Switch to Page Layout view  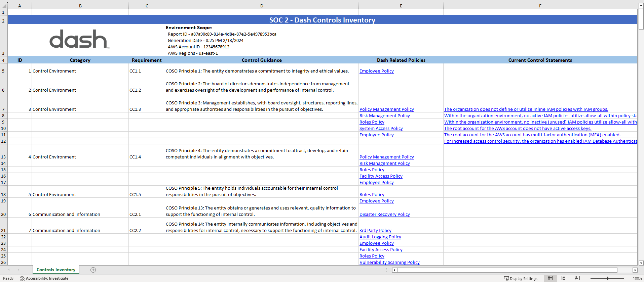point(564,278)
